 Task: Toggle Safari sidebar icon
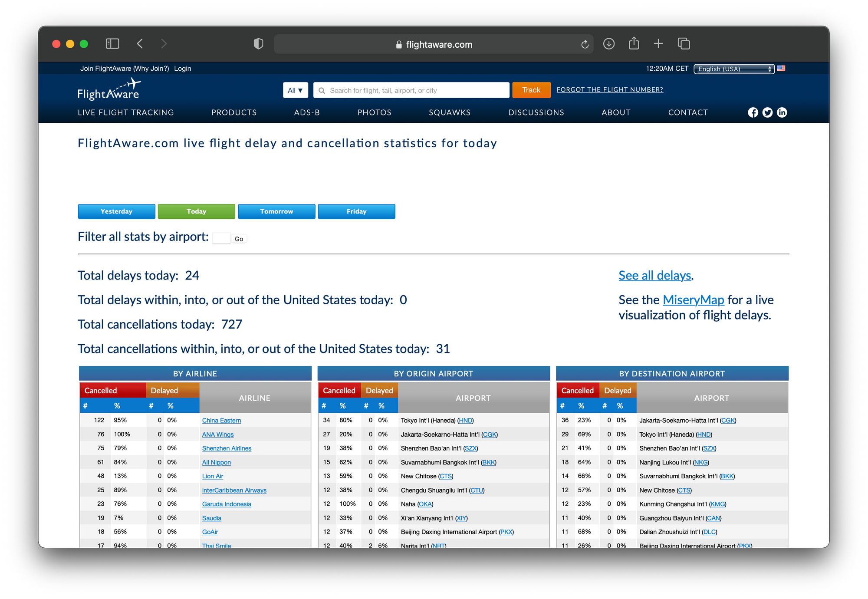pyautogui.click(x=112, y=44)
